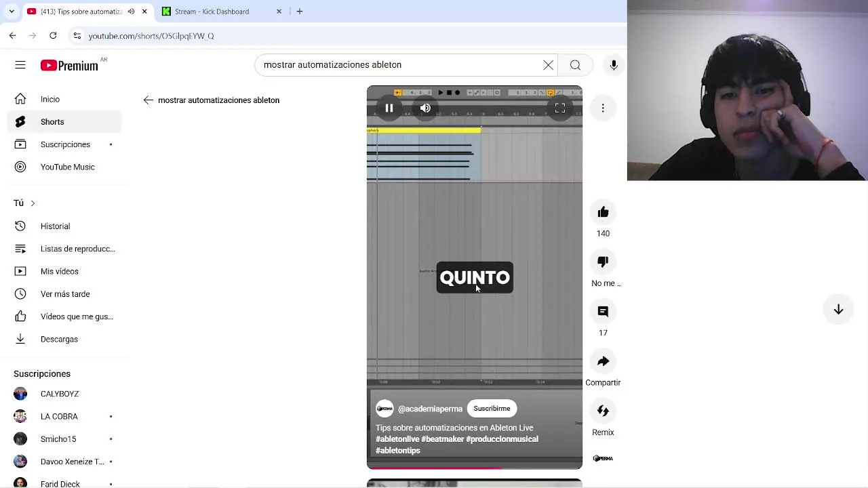The width and height of the screenshot is (868, 488).
Task: Open the Perma sound thumbnail
Action: pyautogui.click(x=603, y=459)
